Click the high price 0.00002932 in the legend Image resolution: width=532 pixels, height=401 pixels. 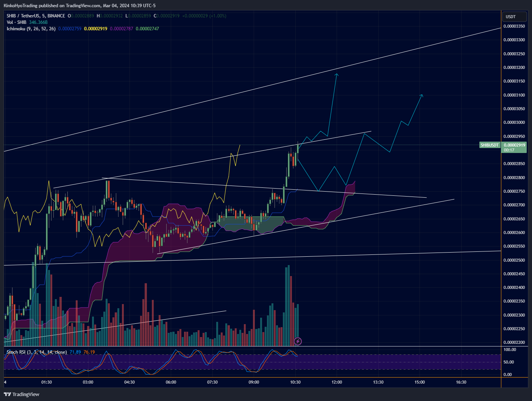(111, 16)
